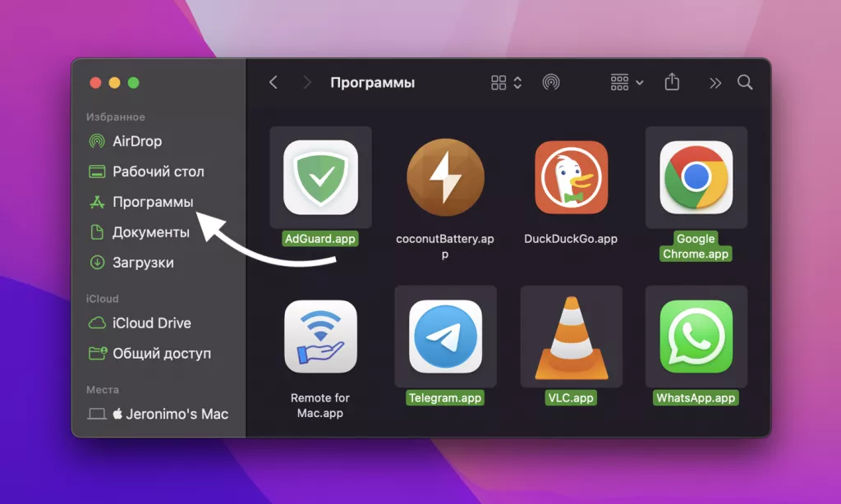841x504 pixels.
Task: Open coconutBattery.app
Action: tap(446, 176)
